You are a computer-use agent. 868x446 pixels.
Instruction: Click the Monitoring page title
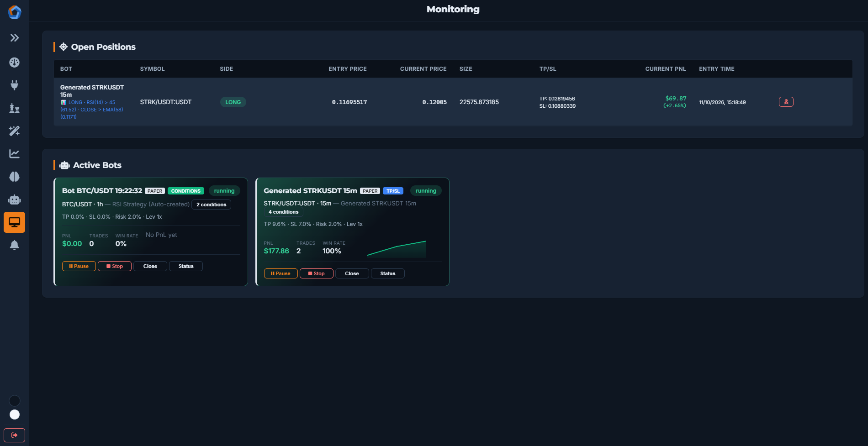click(x=453, y=9)
